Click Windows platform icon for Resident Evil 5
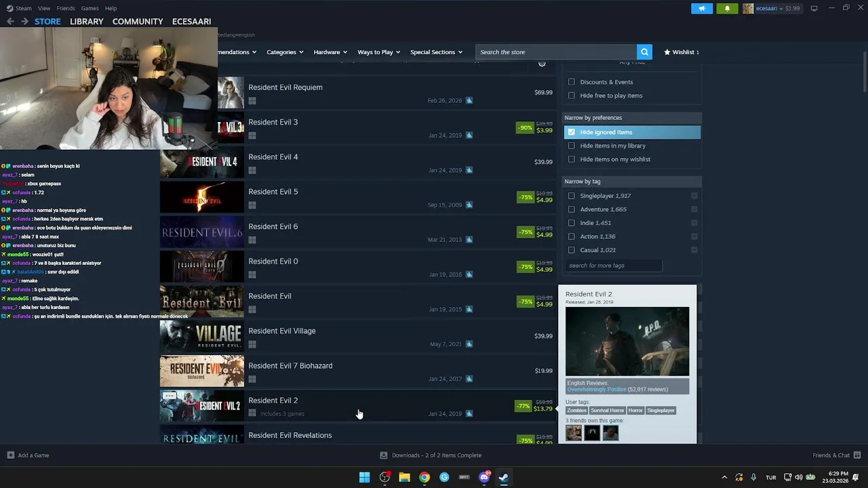868x488 pixels. tap(252, 205)
